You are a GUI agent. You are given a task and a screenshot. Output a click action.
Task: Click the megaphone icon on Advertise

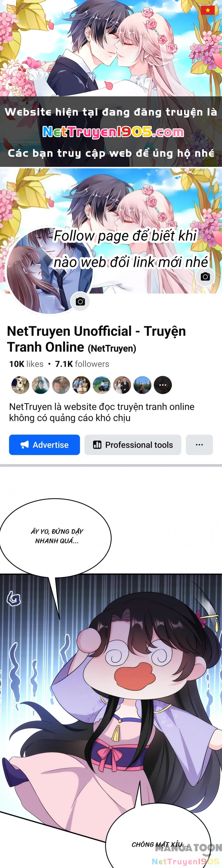coord(25,445)
